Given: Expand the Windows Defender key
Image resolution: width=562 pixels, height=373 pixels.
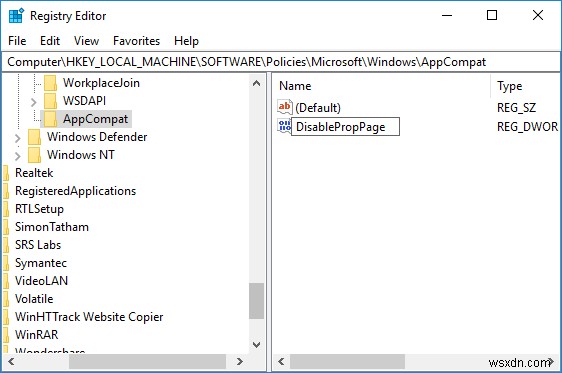Looking at the screenshot, I should click(x=18, y=138).
